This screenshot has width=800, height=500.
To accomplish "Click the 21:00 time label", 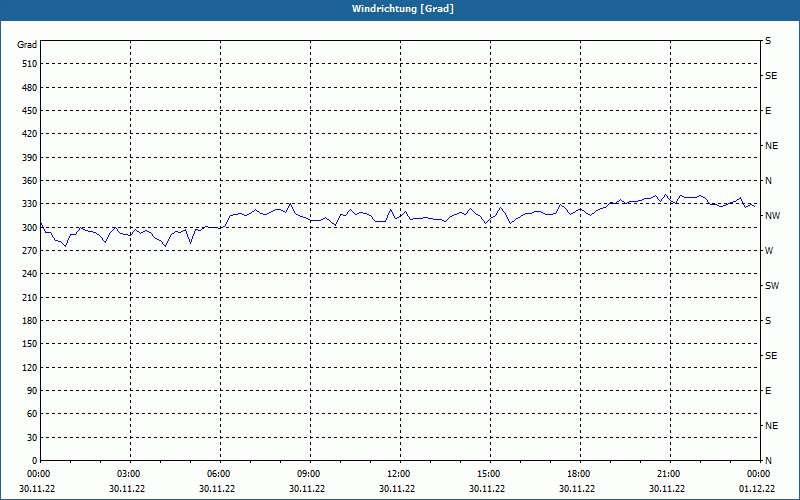I will pyautogui.click(x=669, y=474).
